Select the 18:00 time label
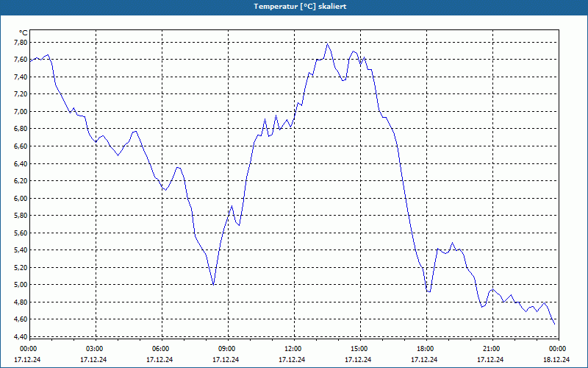This screenshot has width=588, height=368. coord(426,349)
